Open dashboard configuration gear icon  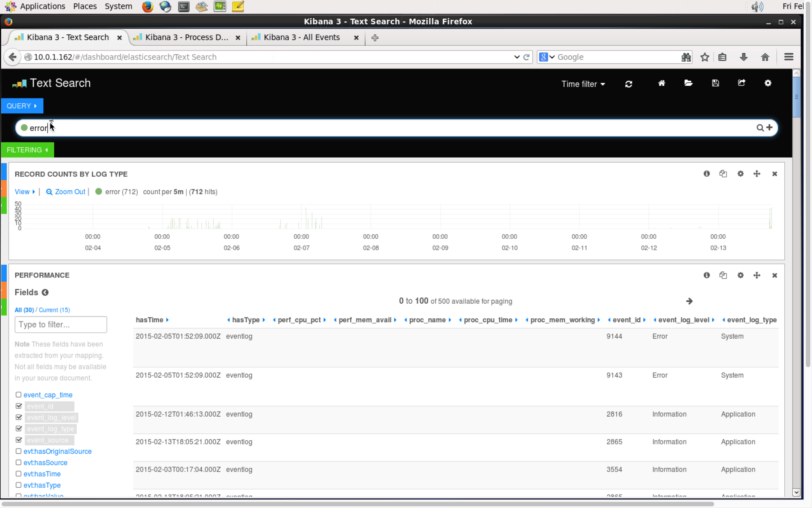coord(768,83)
